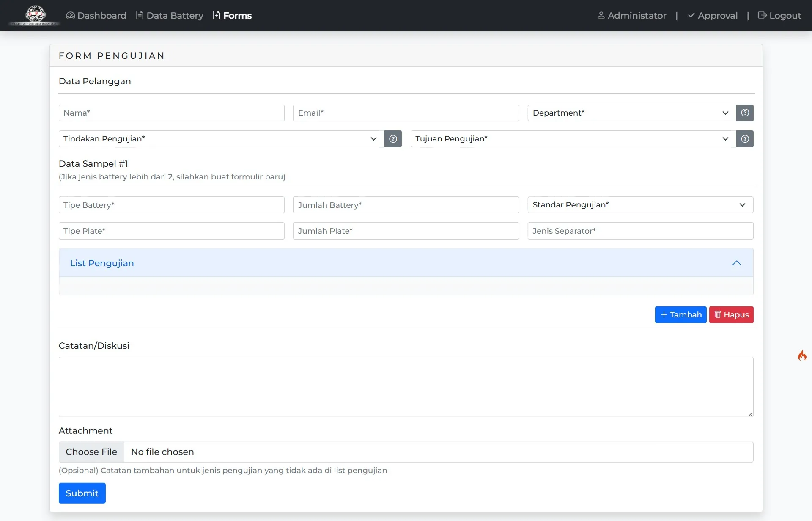Focus the Jumlah Battery field
The image size is (812, 521).
(406, 205)
